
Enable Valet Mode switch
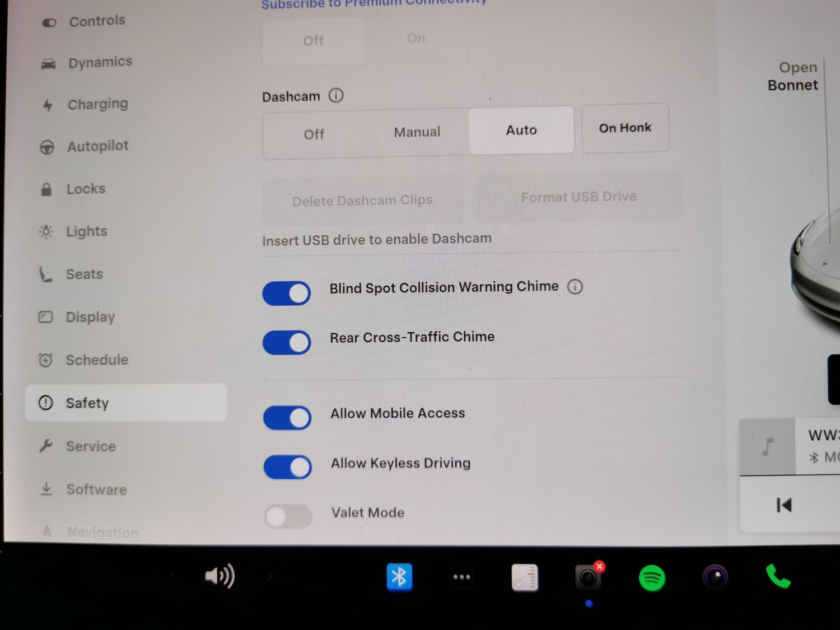[288, 516]
